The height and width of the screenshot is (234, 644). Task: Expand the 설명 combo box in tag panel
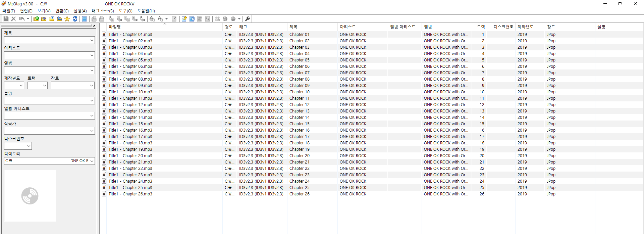[x=92, y=101]
